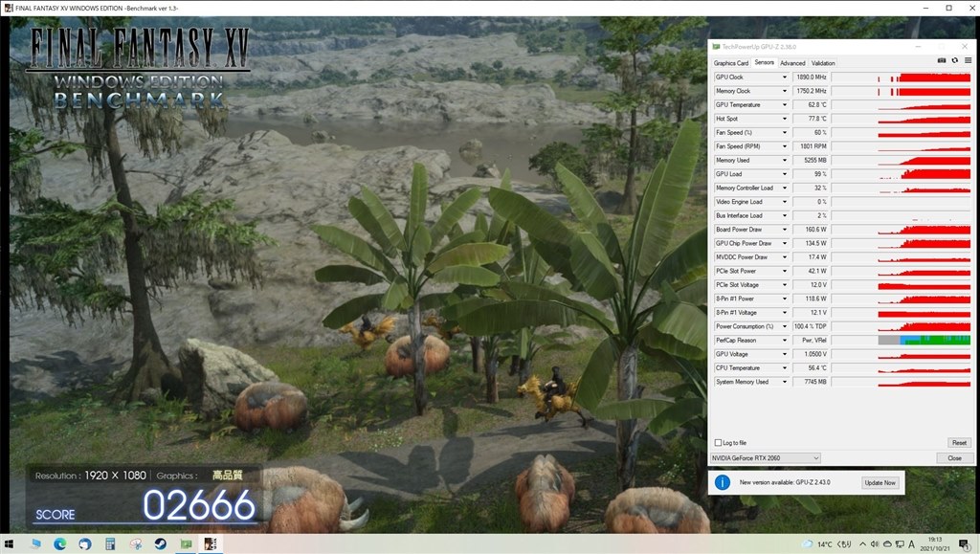Image resolution: width=980 pixels, height=554 pixels.
Task: Open weather widget showing 14°C
Action: tap(827, 544)
